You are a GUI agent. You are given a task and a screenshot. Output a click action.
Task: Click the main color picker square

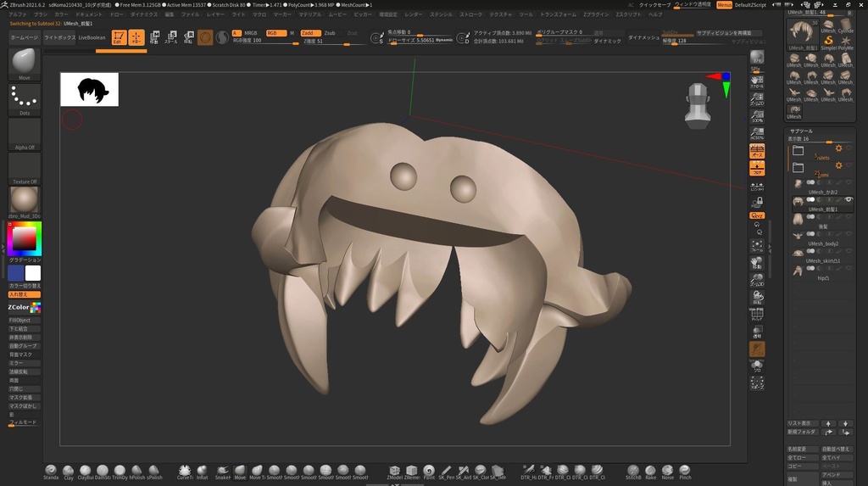[25, 238]
